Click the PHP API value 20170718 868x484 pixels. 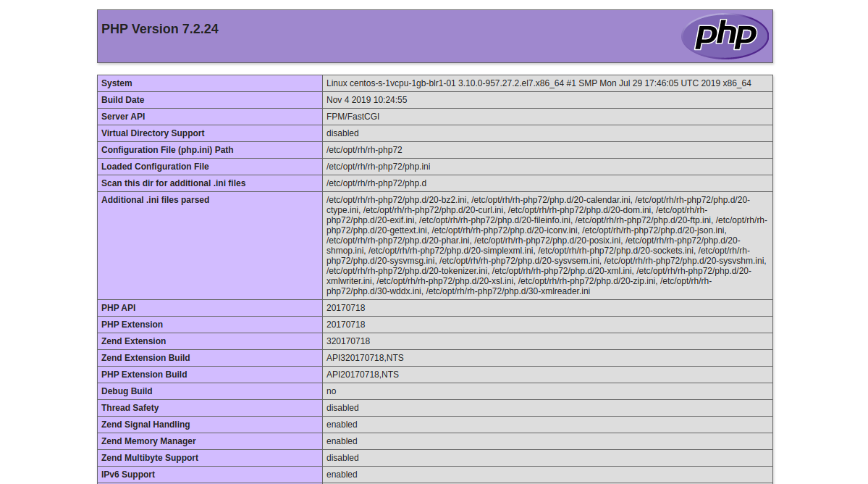(345, 308)
